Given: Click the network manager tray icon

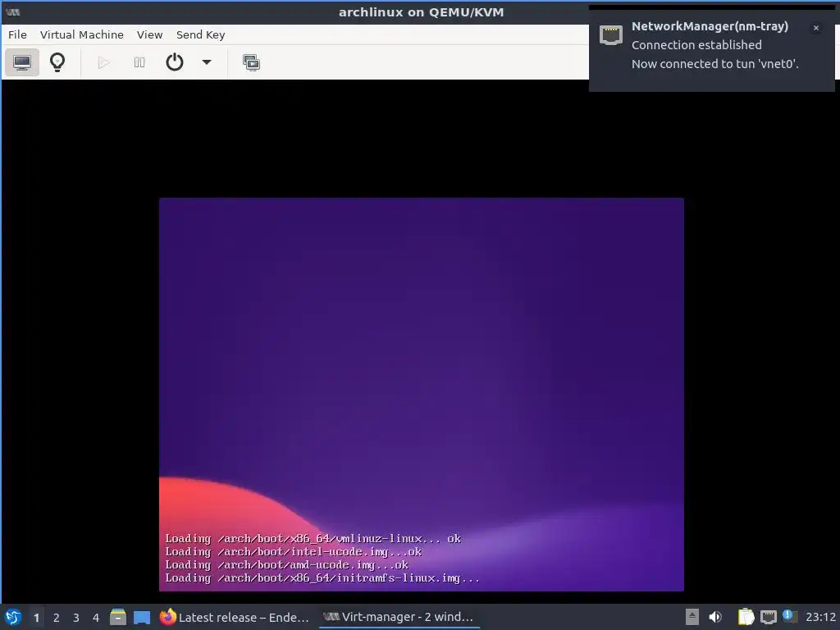Looking at the screenshot, I should 768,617.
